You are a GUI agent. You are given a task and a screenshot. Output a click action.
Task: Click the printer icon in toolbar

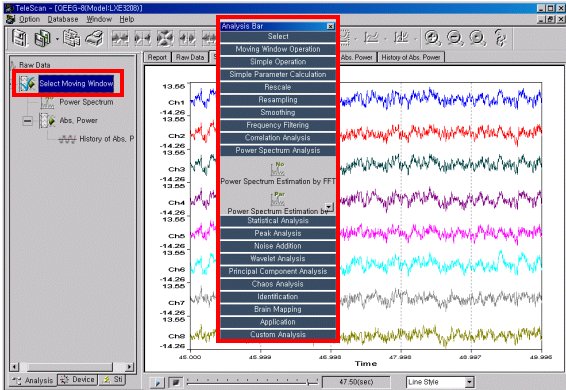click(94, 38)
